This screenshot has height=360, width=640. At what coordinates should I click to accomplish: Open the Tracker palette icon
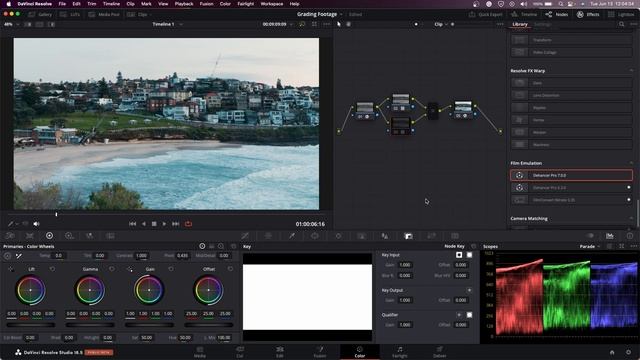(338, 236)
